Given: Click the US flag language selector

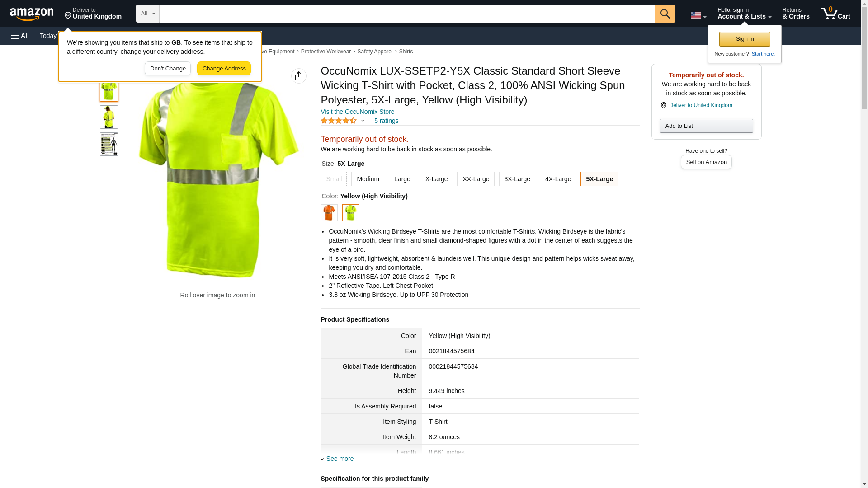Looking at the screenshot, I should [698, 15].
